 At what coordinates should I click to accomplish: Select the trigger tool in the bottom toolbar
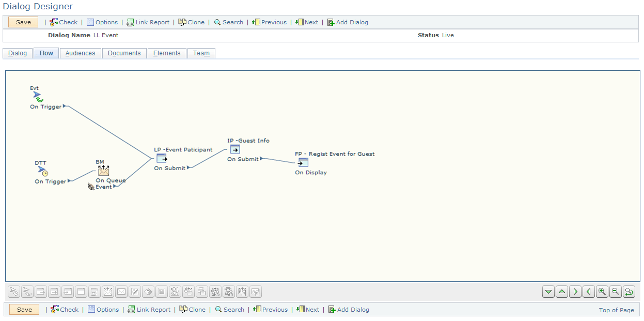coord(13,292)
